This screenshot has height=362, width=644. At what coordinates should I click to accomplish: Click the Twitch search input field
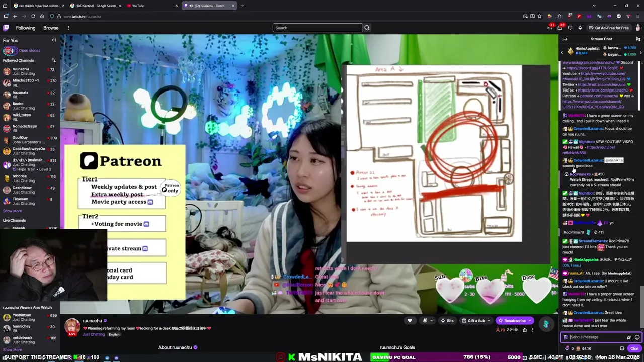pos(317,28)
